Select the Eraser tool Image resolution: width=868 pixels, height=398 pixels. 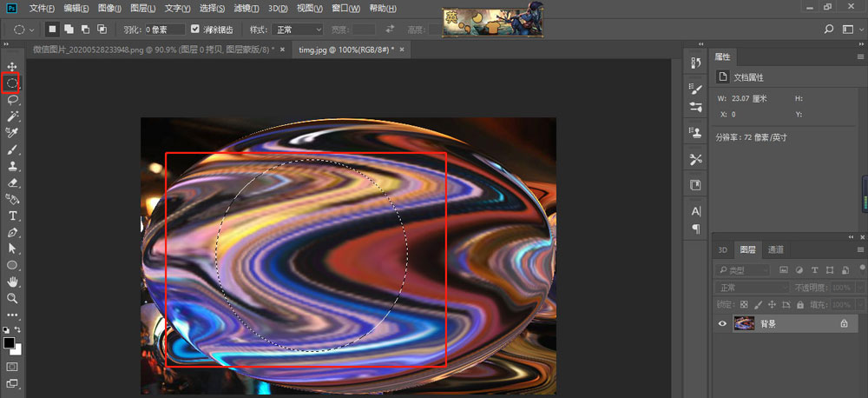tap(12, 182)
